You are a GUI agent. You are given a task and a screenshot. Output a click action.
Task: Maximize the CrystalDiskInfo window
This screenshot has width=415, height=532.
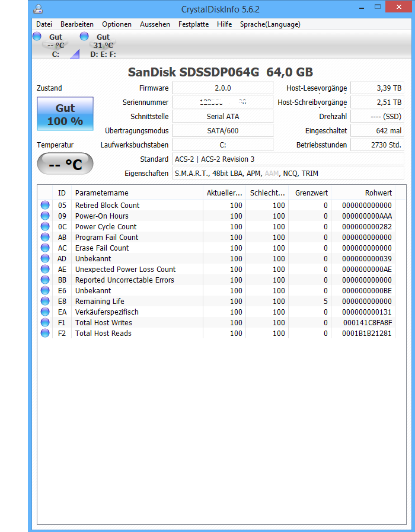(377, 7)
